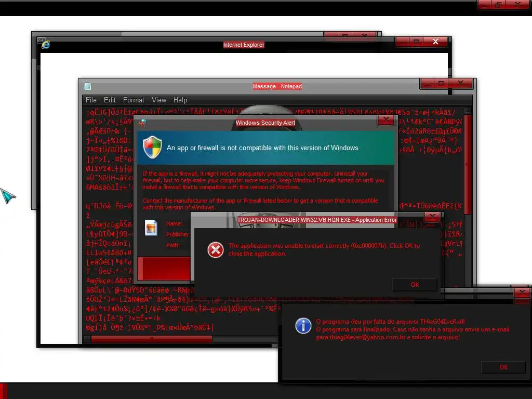This screenshot has height=399, width=532.
Task: Click the red error X icon
Action: (x=216, y=250)
